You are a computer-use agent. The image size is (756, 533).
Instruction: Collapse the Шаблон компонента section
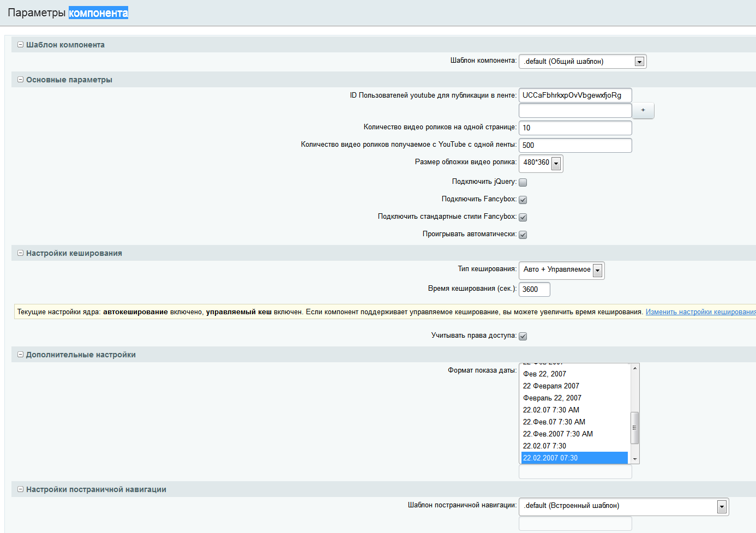(21, 45)
